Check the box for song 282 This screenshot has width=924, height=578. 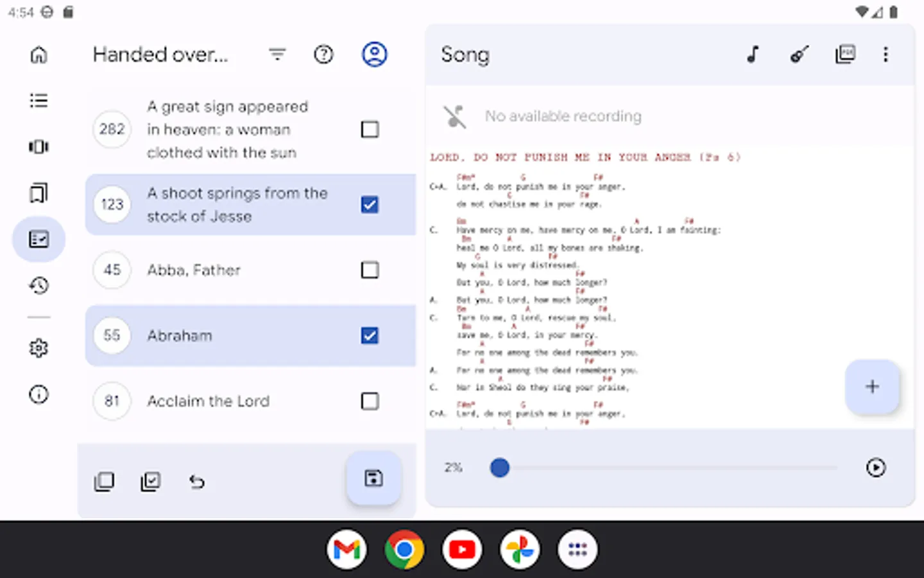click(x=370, y=130)
